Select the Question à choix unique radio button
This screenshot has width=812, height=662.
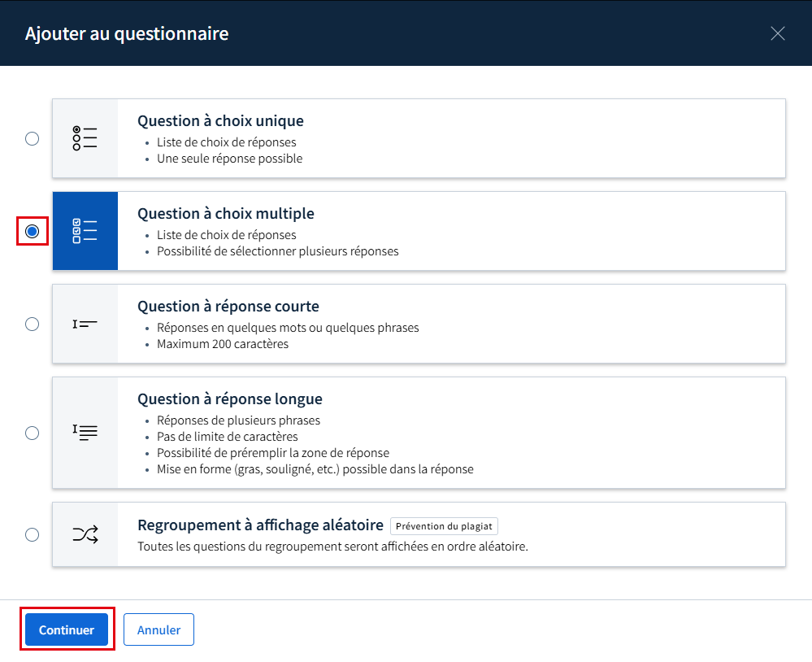(x=33, y=138)
